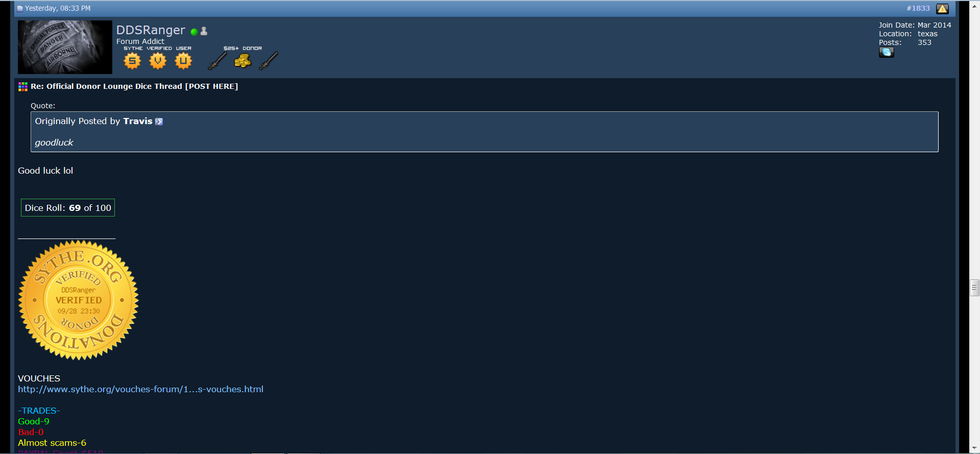Click the DDSRanger avatar image

[x=65, y=47]
